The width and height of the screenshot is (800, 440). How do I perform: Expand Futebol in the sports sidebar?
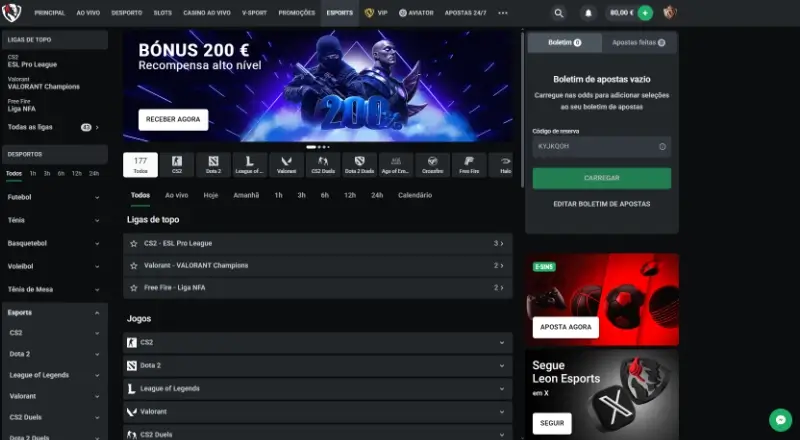97,197
